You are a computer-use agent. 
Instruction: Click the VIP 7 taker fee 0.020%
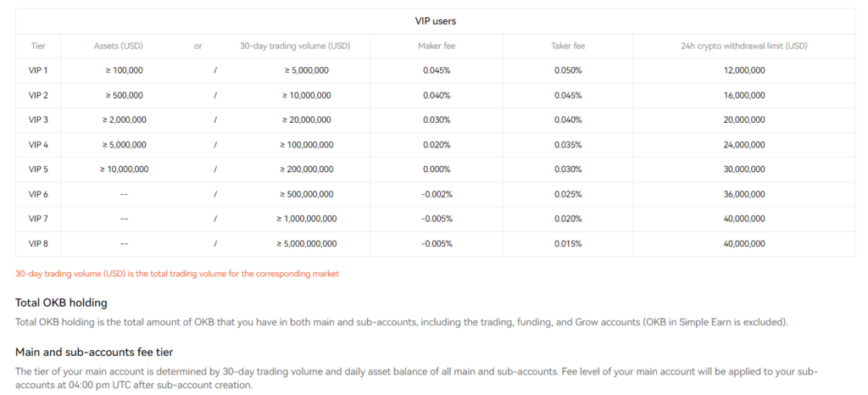(x=568, y=219)
